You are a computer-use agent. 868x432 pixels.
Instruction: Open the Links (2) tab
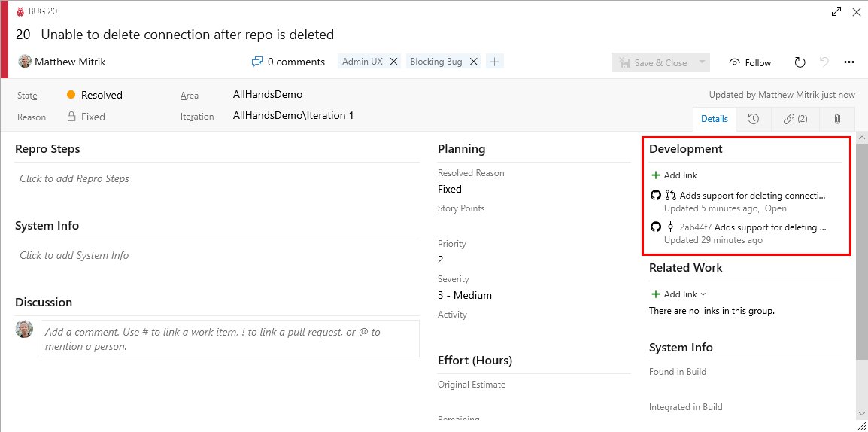[795, 118]
